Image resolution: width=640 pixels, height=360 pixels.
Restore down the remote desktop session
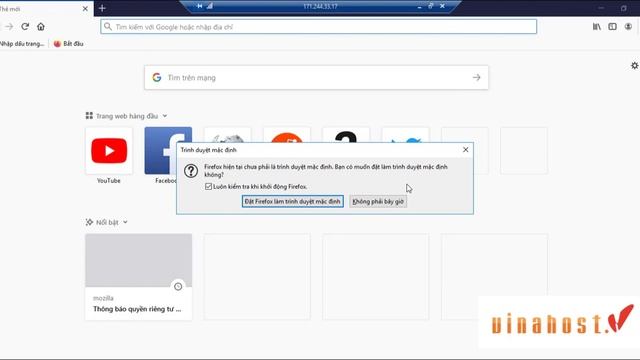431,6
